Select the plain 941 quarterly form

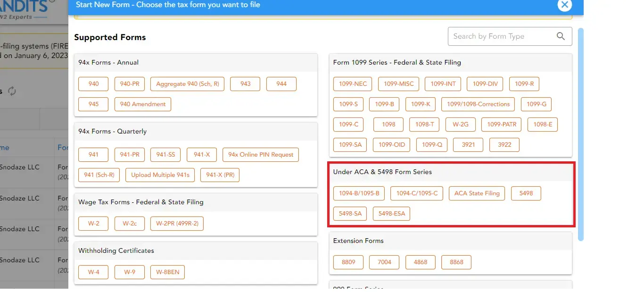tap(94, 155)
